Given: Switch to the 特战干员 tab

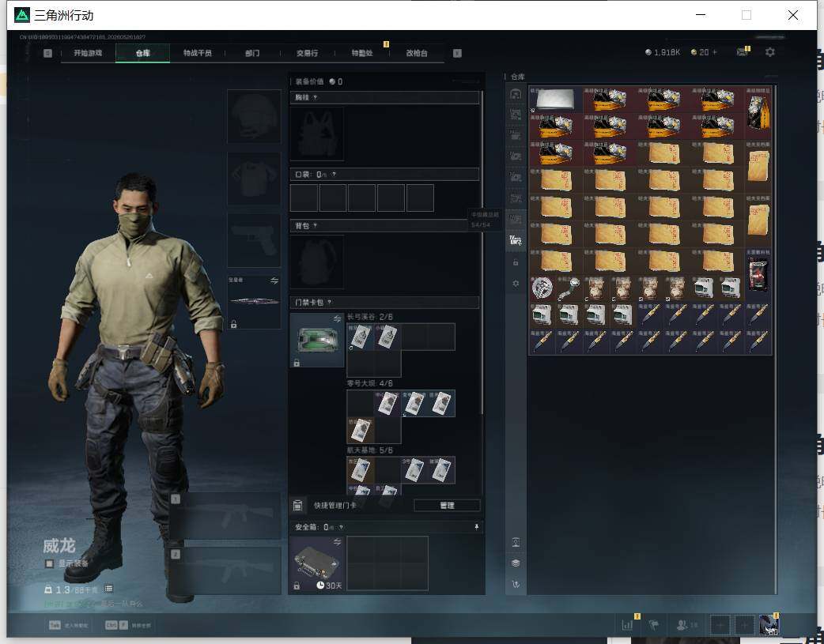Looking at the screenshot, I should (198, 53).
